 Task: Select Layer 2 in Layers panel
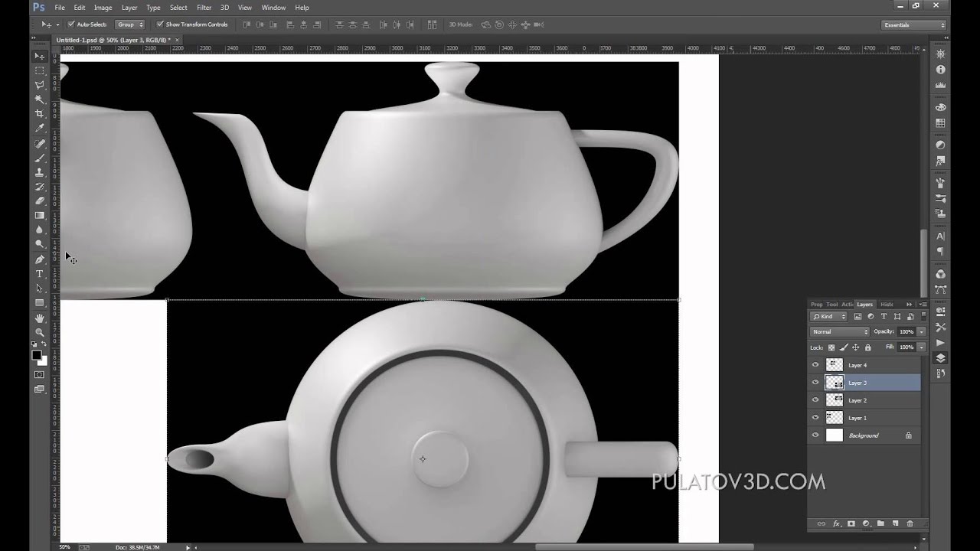pos(865,400)
